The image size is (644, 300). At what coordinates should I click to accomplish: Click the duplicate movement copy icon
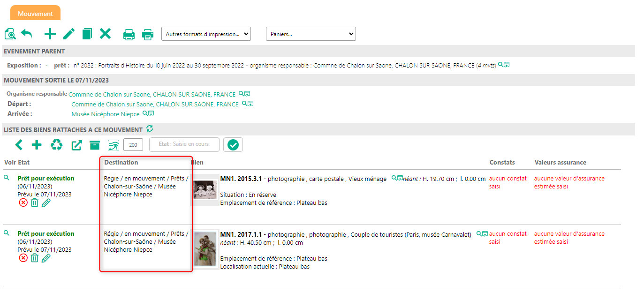[87, 34]
